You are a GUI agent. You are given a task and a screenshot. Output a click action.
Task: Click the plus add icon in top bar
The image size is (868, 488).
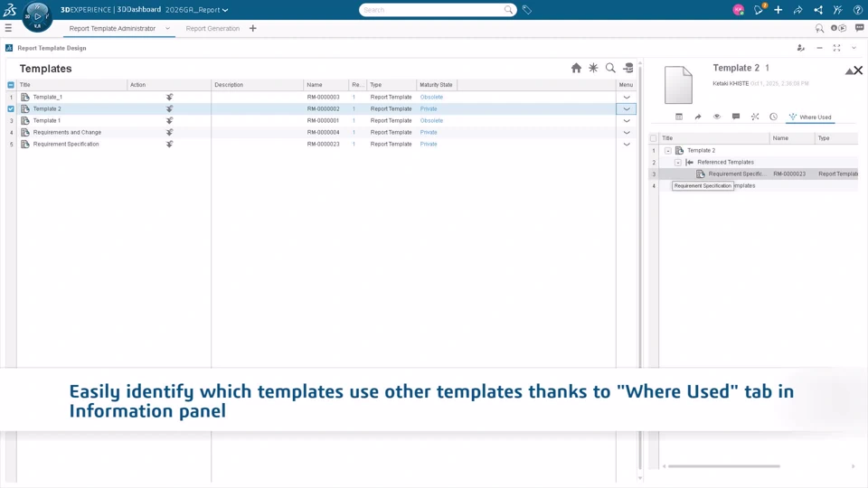[778, 10]
